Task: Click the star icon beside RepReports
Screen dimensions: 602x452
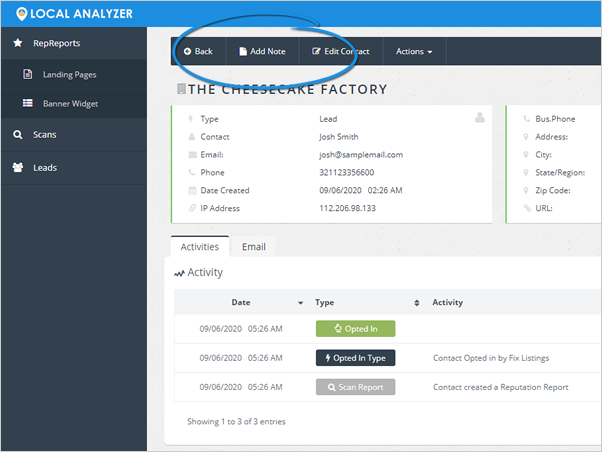Action: 18,43
